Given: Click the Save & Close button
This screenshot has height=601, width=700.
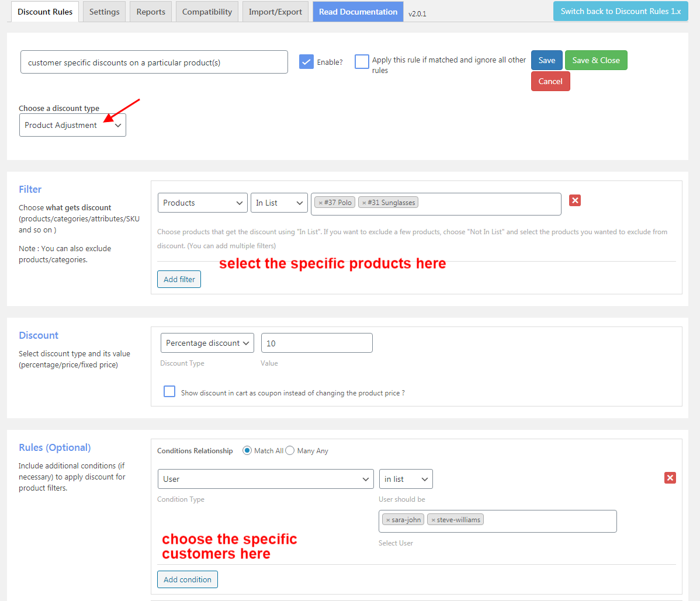Looking at the screenshot, I should (596, 60).
